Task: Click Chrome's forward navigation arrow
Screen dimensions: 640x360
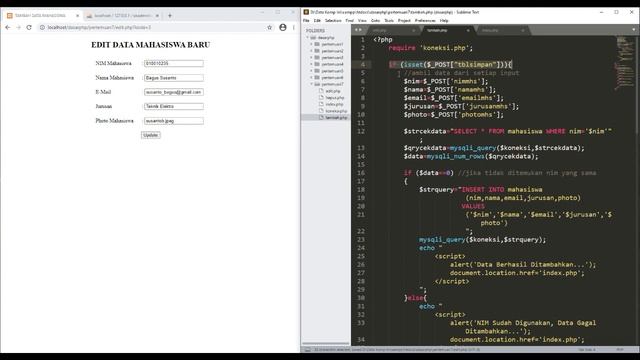Action: pyautogui.click(x=18, y=27)
